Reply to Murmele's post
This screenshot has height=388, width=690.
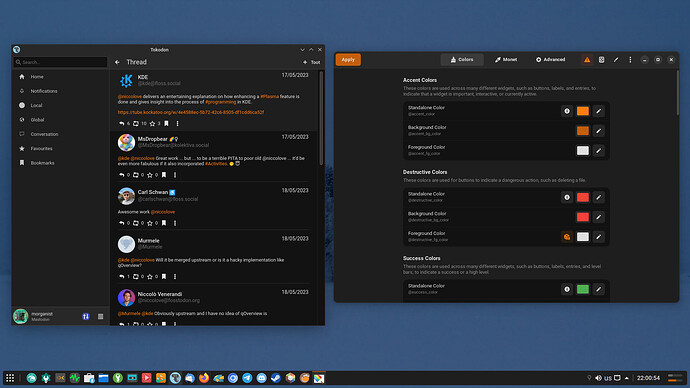tap(122, 277)
